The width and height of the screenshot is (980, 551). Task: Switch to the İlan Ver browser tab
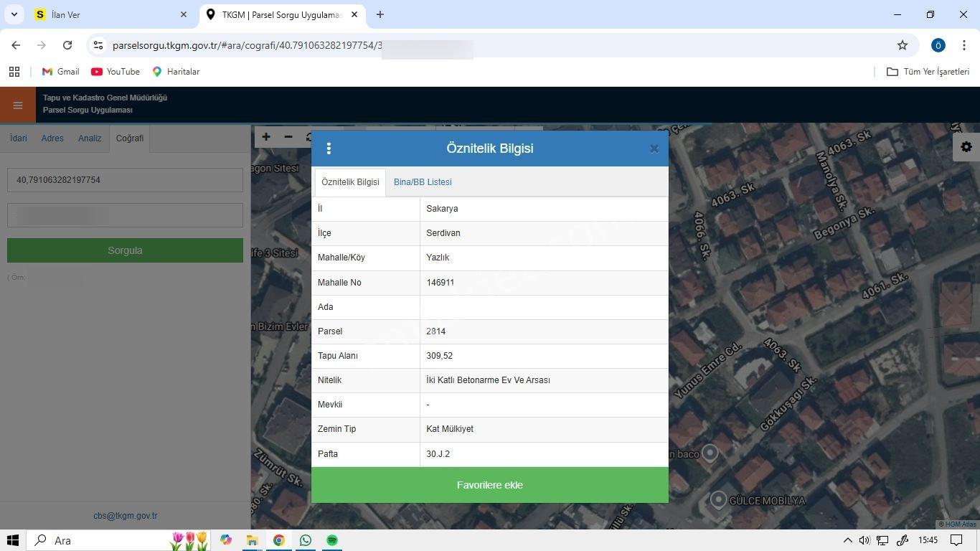pyautogui.click(x=108, y=14)
